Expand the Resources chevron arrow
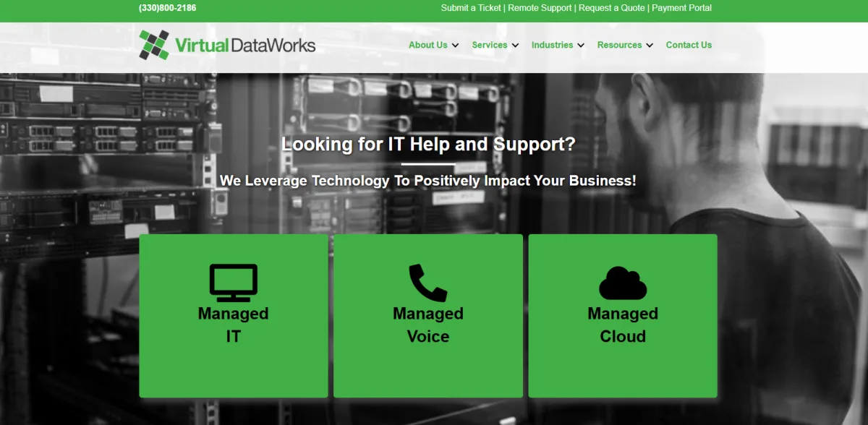 pos(650,46)
